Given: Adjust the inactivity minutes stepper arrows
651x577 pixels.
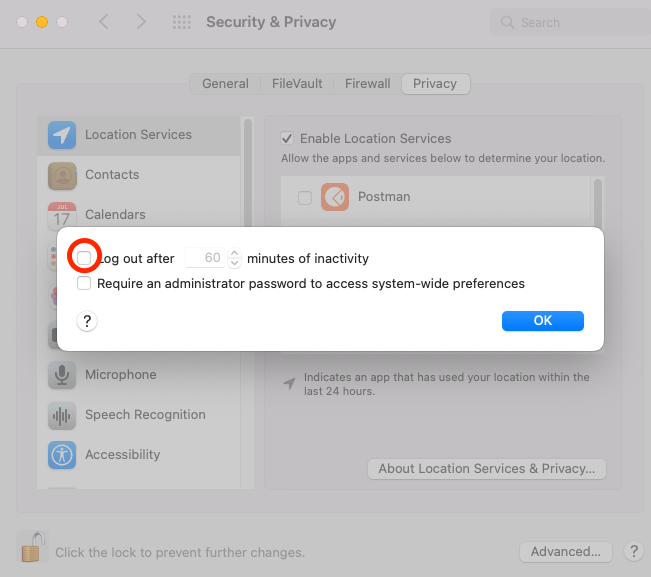Looking at the screenshot, I should 234,258.
